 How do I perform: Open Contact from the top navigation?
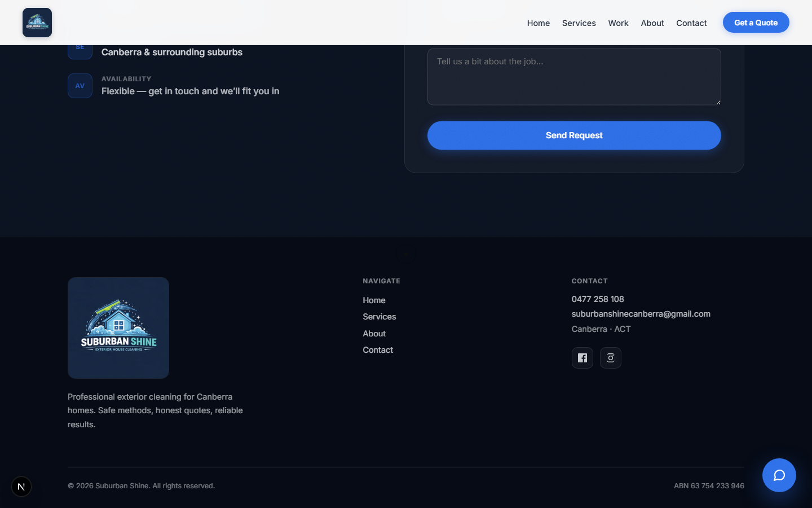[691, 23]
